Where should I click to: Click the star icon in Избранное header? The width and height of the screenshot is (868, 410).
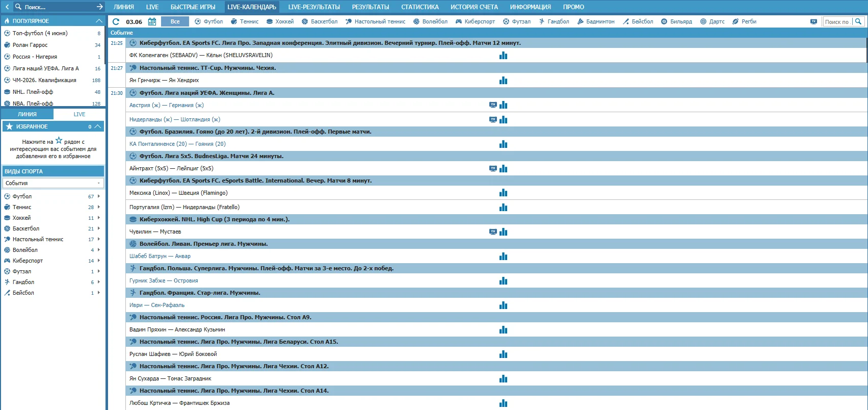9,126
